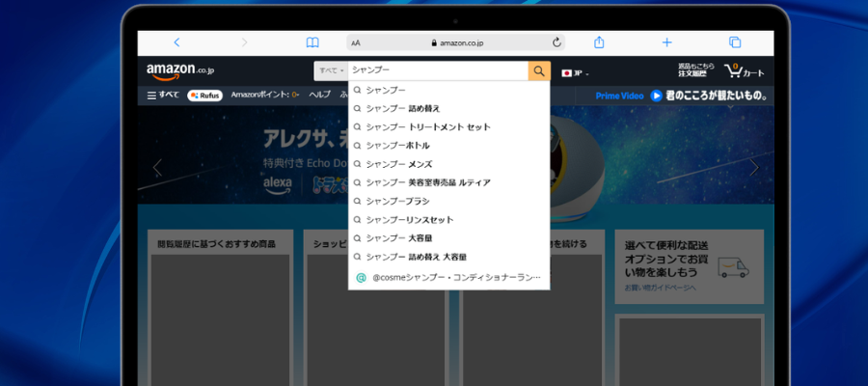868x386 pixels.
Task: Select suggestion シャンプーリンスセット
Action: coord(448,220)
